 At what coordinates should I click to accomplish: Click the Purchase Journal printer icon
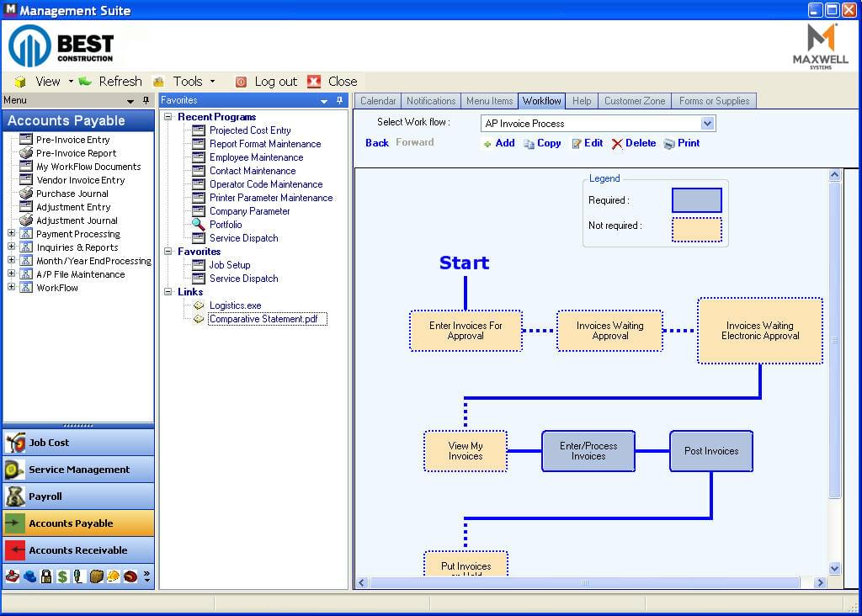[x=26, y=194]
